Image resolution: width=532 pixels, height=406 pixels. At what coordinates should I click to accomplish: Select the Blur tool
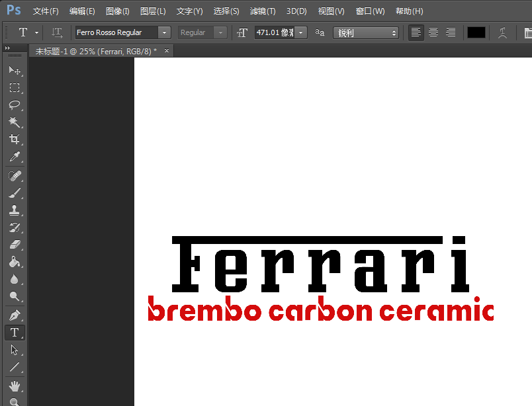click(x=15, y=279)
